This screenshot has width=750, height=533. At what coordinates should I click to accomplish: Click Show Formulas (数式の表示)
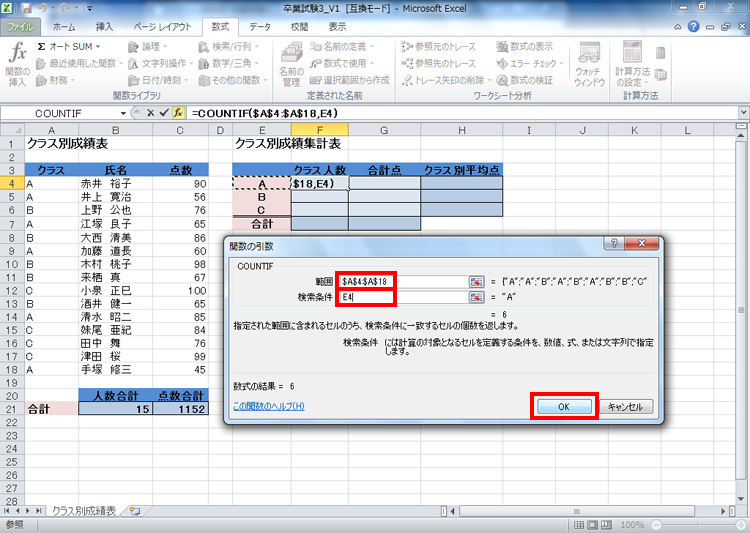tap(525, 47)
